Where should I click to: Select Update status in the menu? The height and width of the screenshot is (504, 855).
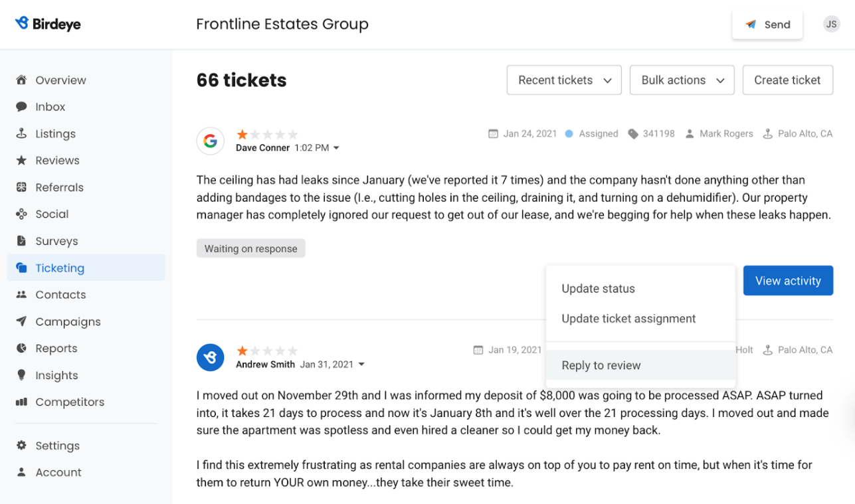pyautogui.click(x=598, y=289)
